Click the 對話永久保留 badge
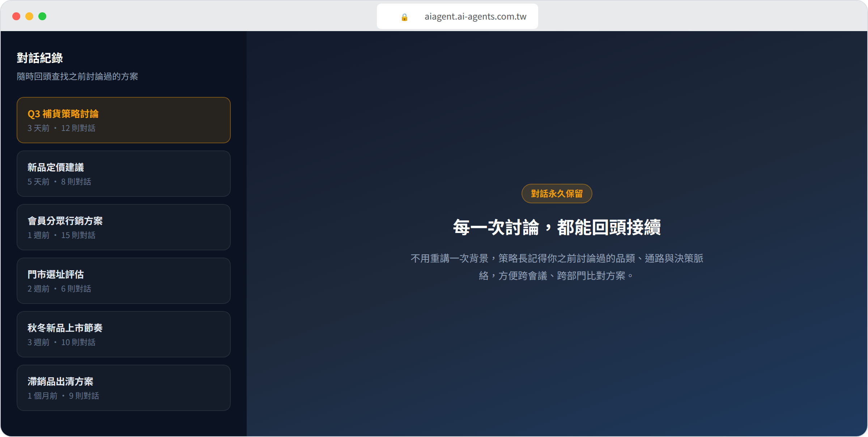The height and width of the screenshot is (437, 868). click(557, 194)
